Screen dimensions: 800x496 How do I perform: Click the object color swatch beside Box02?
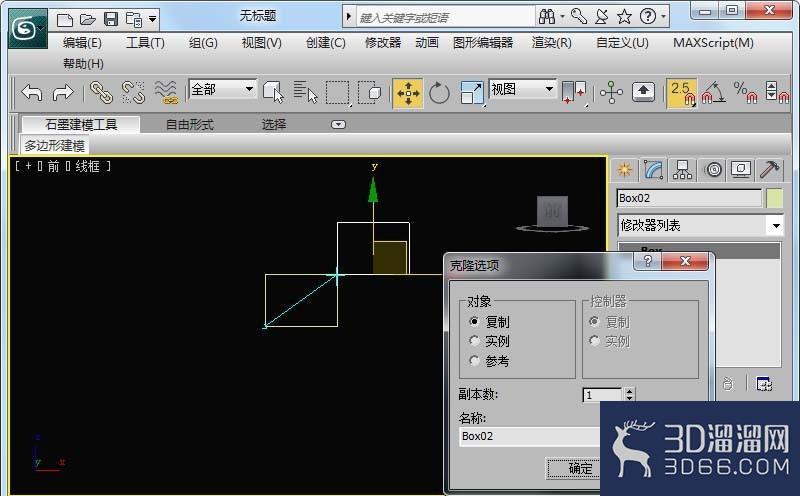tap(774, 198)
